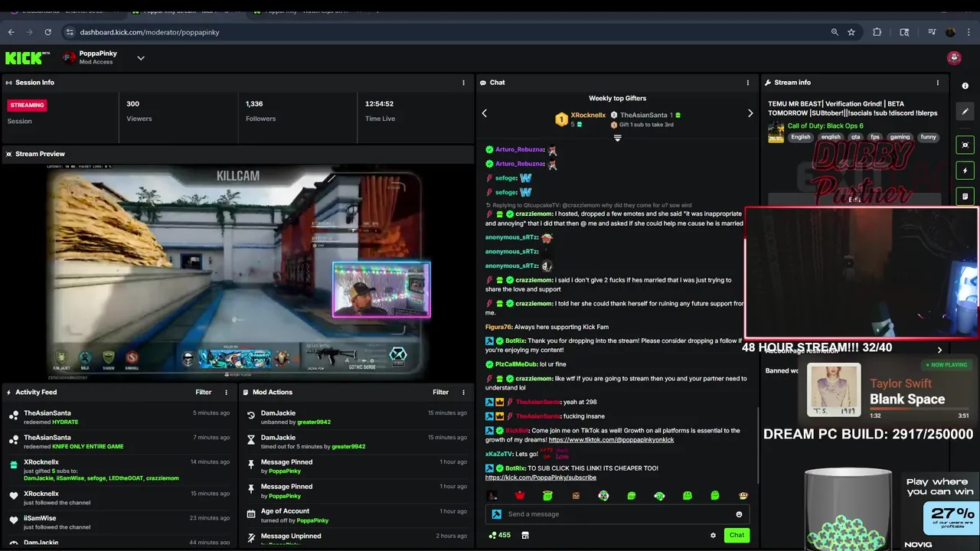Click DamJackie unbanned by greater9942 entry

(x=357, y=417)
